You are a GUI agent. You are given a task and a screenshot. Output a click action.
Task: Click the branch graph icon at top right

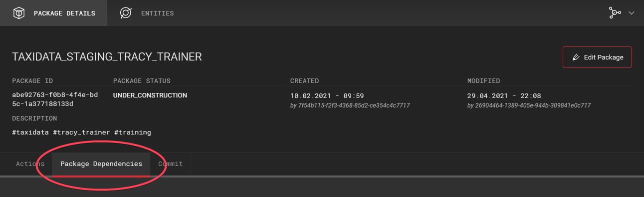(x=615, y=13)
